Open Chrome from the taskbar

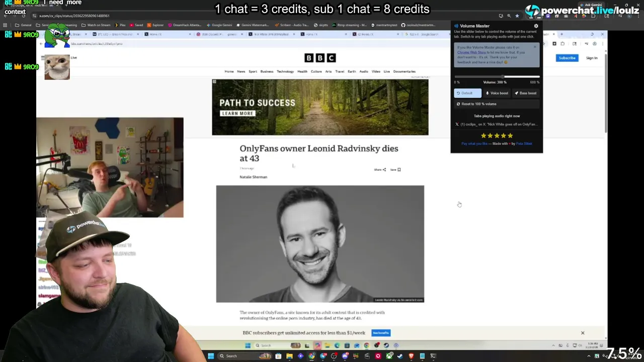coord(312,356)
